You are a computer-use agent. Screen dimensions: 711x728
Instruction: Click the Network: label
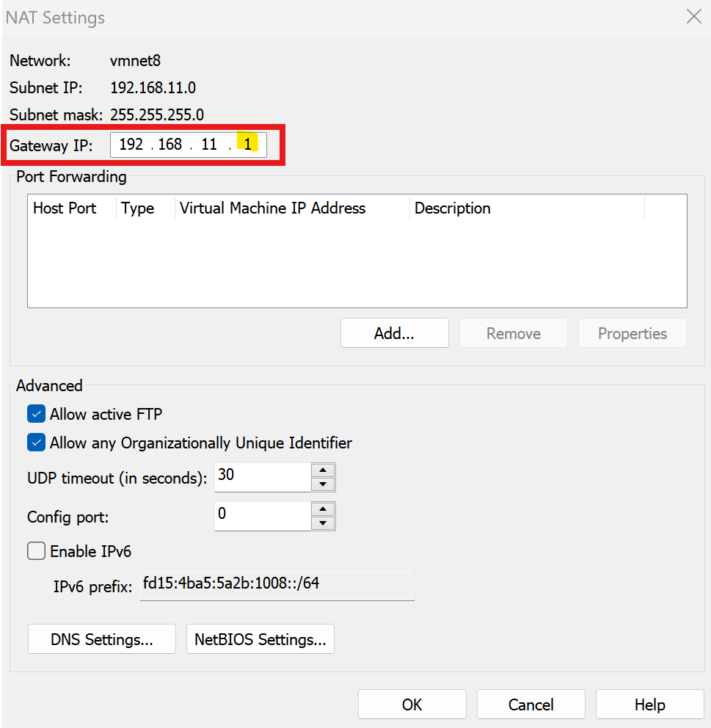[x=40, y=60]
